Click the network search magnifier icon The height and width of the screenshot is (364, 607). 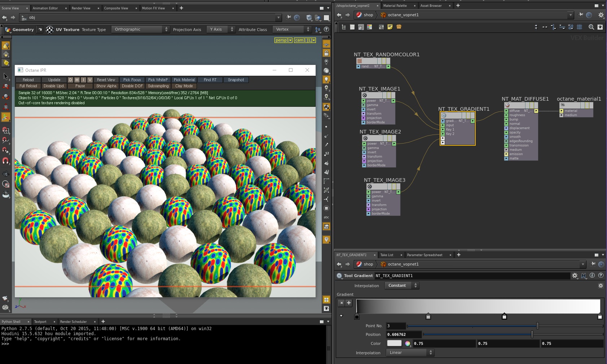tap(591, 27)
